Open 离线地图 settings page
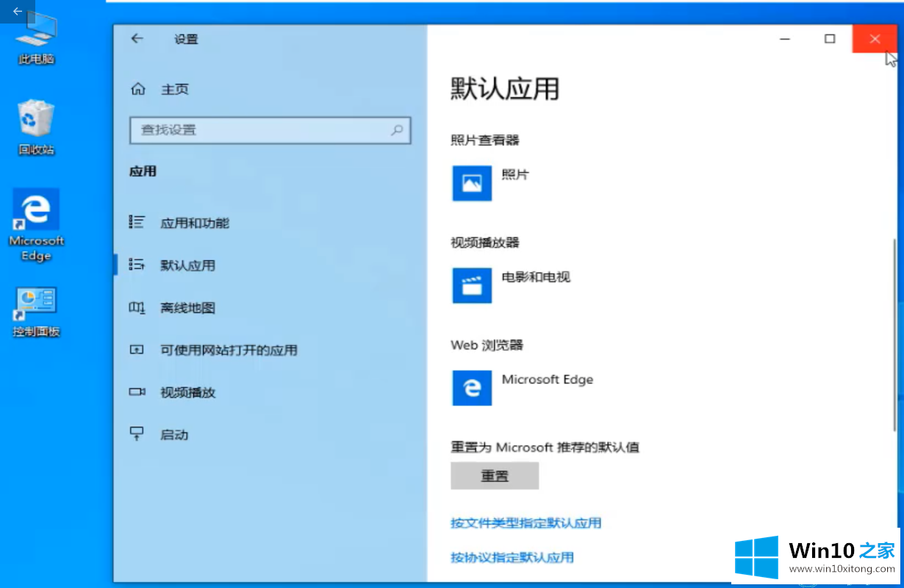The image size is (904, 588). click(x=188, y=308)
